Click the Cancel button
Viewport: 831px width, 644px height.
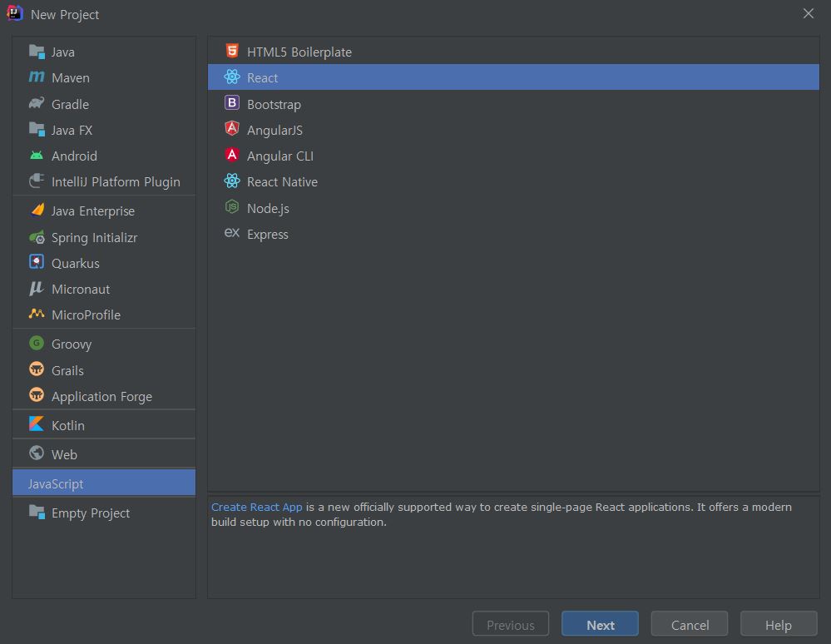[x=690, y=624]
